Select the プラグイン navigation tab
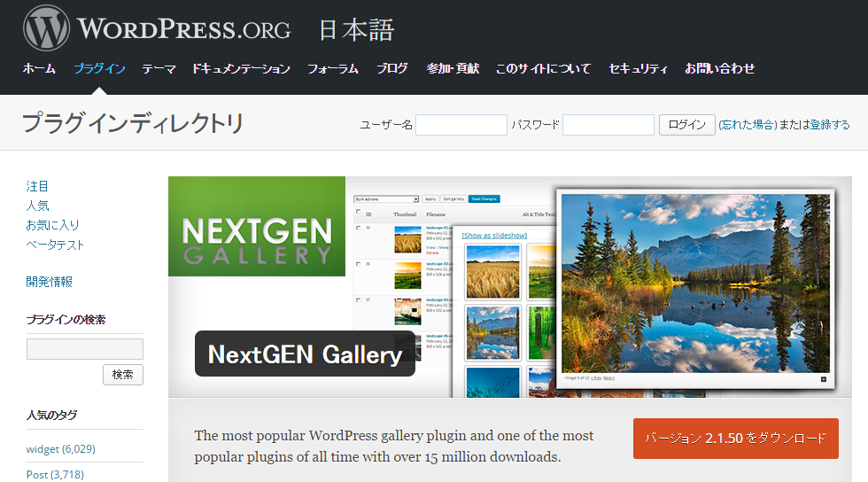This screenshot has height=482, width=868. [99, 69]
